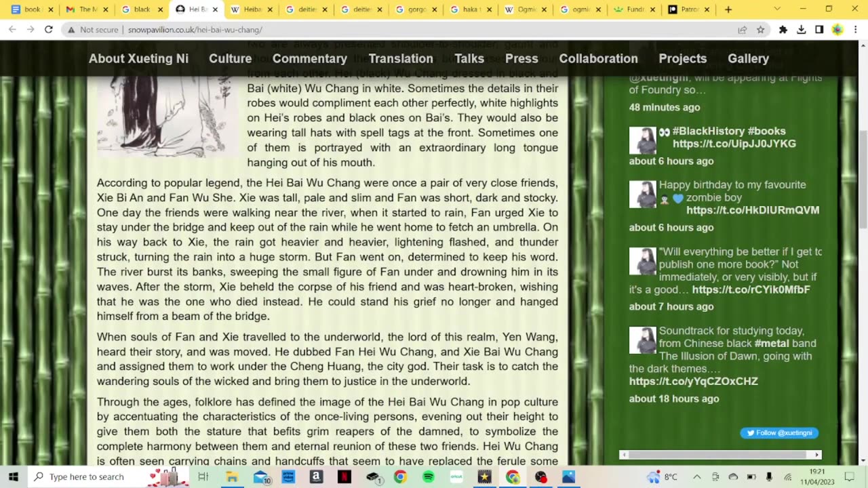
Task: Open Chrome downloads icon
Action: (801, 30)
